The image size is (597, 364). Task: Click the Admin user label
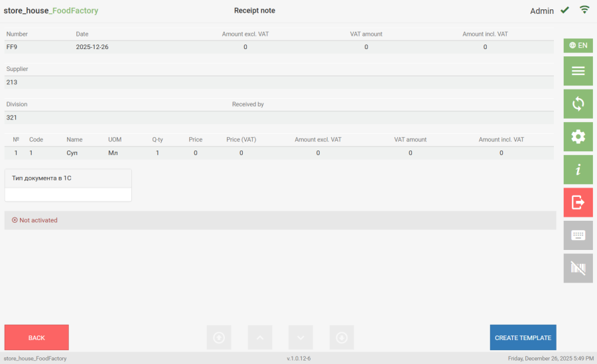click(x=541, y=11)
